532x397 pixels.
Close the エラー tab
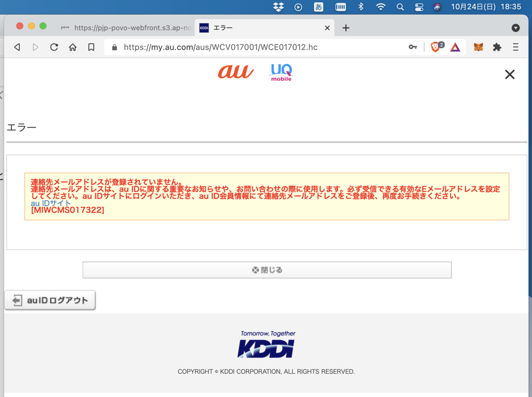click(x=327, y=27)
